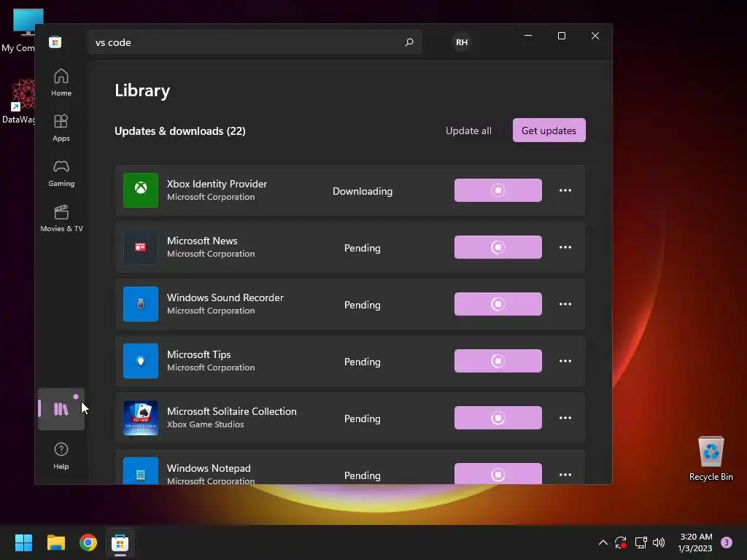The height and width of the screenshot is (560, 747).
Task: Cancel pending Windows Notepad update
Action: click(498, 473)
